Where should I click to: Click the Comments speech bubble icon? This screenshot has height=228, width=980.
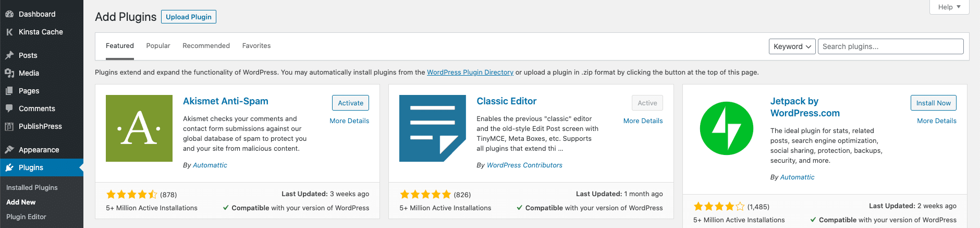click(9, 109)
